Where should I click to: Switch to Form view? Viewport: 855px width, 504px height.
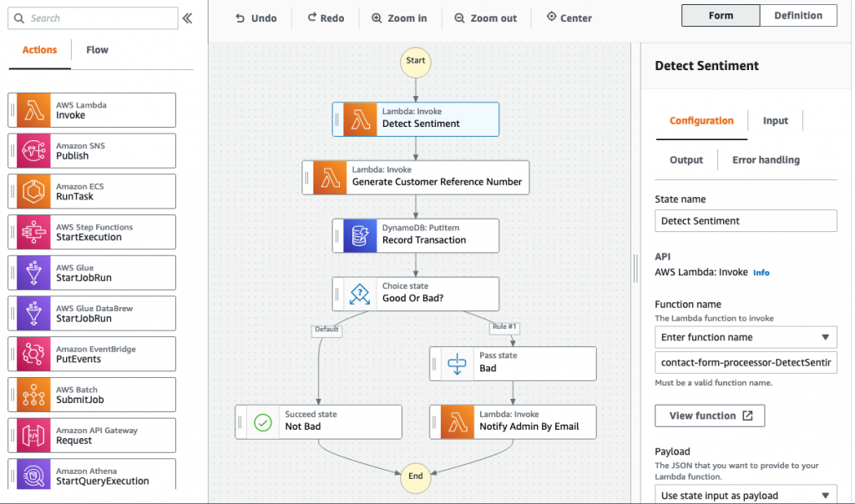(721, 16)
